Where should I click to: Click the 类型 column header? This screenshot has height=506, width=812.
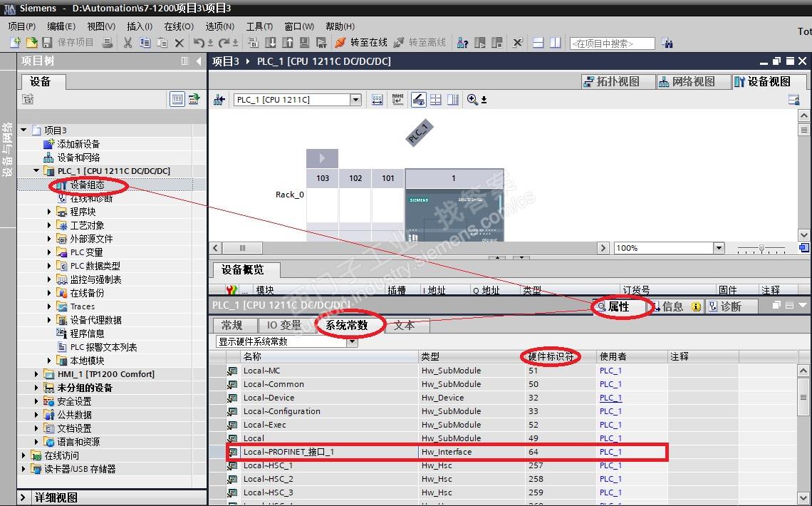pyautogui.click(x=472, y=356)
